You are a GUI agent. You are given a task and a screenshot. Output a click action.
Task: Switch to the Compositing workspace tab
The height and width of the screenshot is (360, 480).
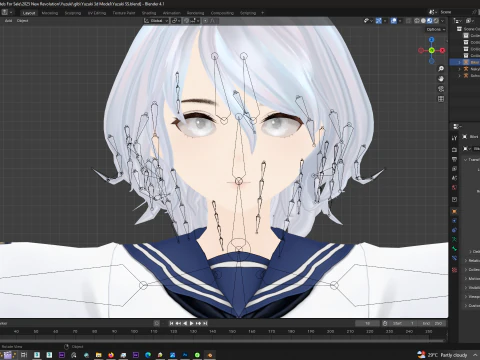coord(222,13)
